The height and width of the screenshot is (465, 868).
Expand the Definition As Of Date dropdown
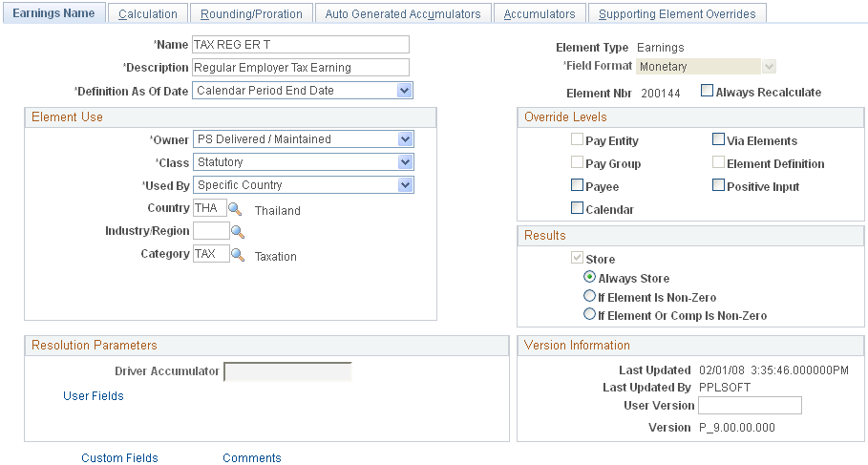(405, 91)
